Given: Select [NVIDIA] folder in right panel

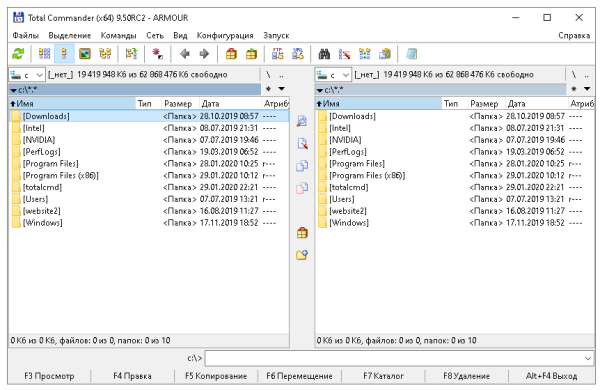Looking at the screenshot, I should tap(455, 140).
